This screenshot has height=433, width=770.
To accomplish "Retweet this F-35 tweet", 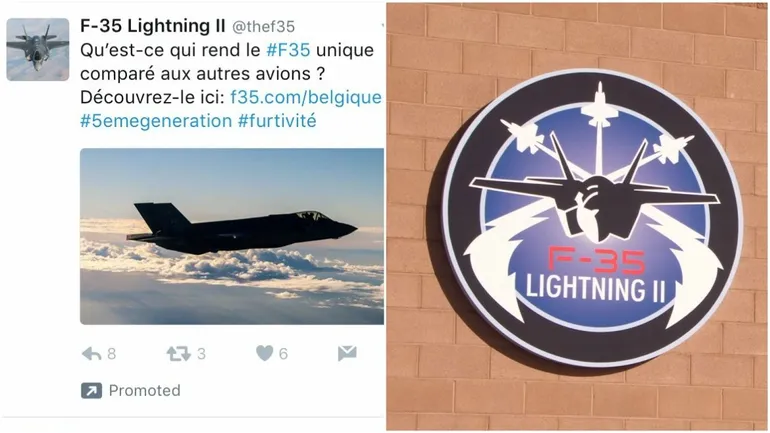I will click(178, 353).
